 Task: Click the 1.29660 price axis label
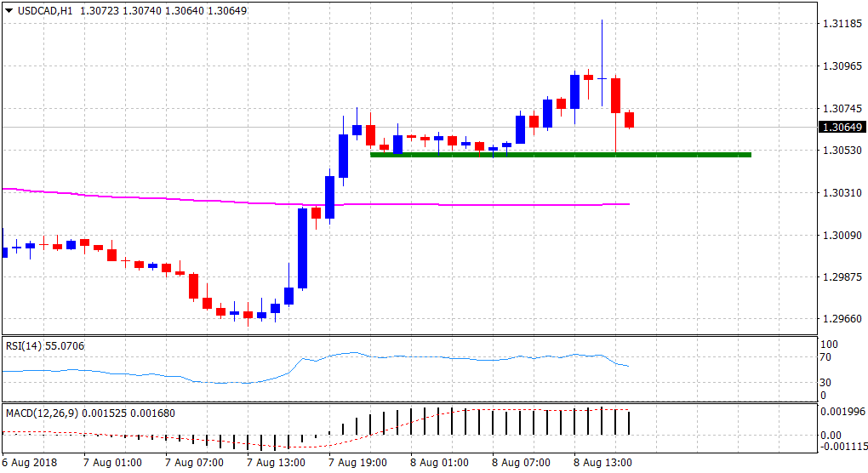[x=842, y=319]
